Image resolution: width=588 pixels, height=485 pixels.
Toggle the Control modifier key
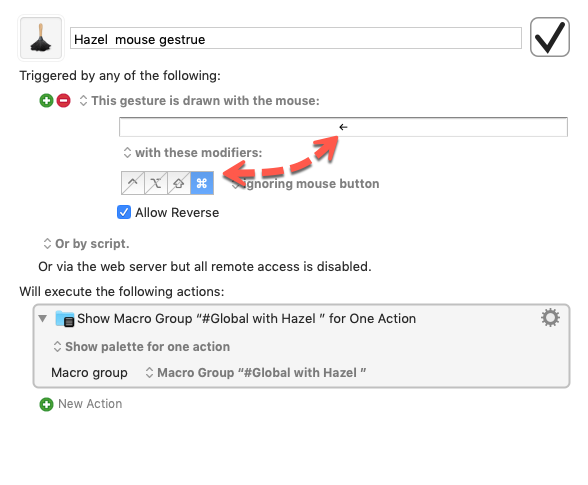[133, 183]
